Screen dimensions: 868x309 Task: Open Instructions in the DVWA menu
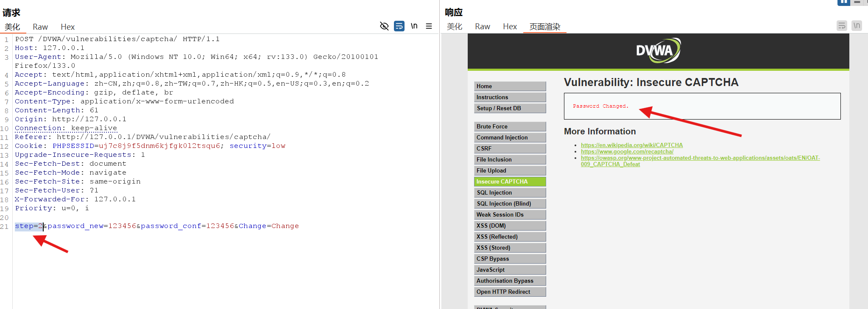pos(510,97)
